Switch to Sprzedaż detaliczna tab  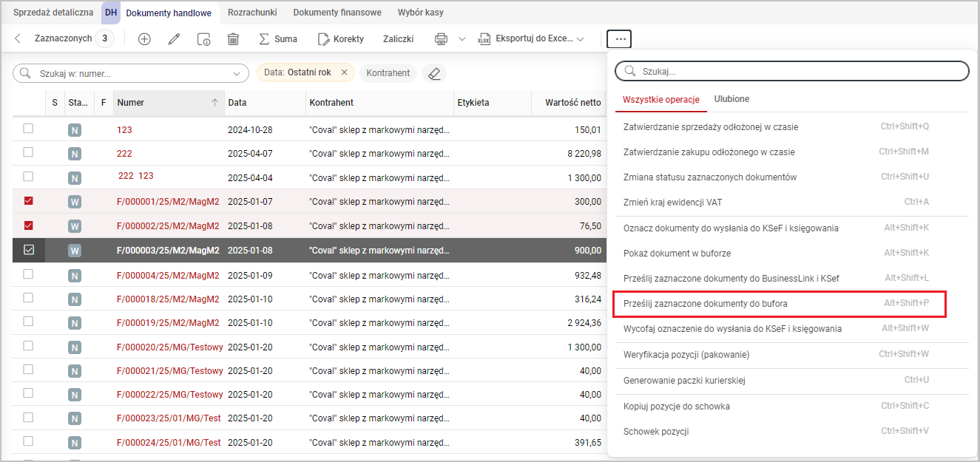click(53, 13)
